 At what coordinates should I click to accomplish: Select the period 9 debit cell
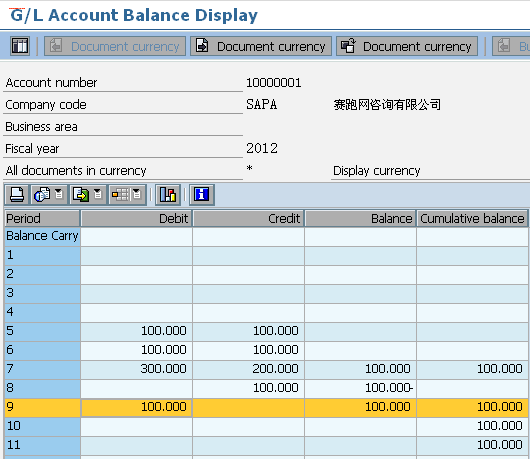(x=137, y=407)
